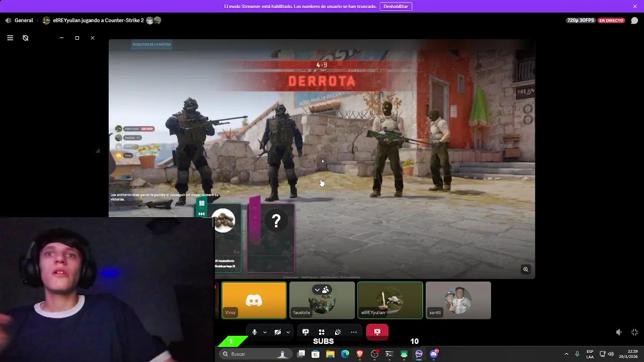Viewport: 644px width, 362px height.
Task: Toggle the microphone mute button
Action: [255, 332]
